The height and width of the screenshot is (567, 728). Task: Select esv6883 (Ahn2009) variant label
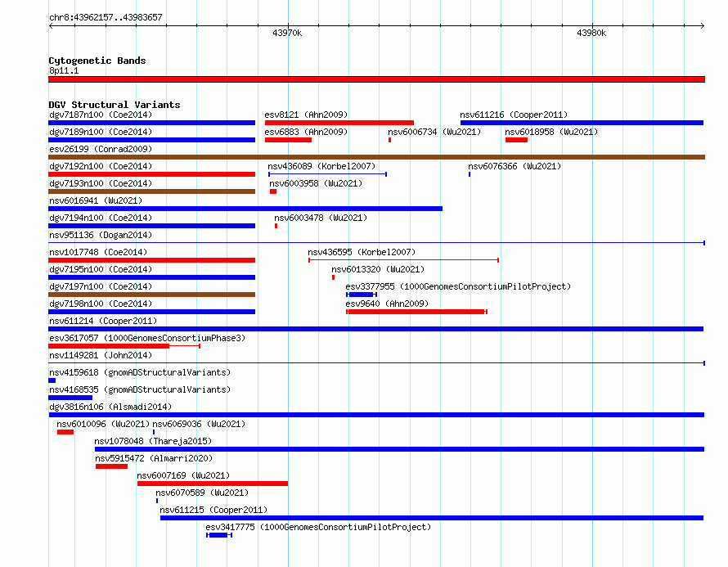[306, 132]
